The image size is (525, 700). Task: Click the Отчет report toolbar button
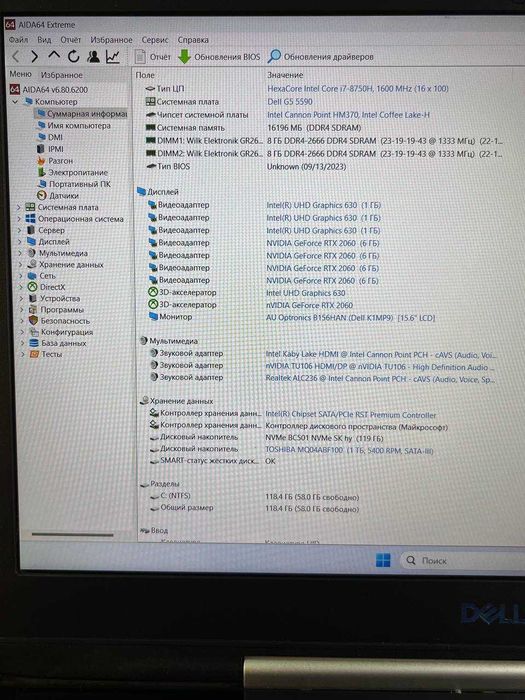coord(153,57)
